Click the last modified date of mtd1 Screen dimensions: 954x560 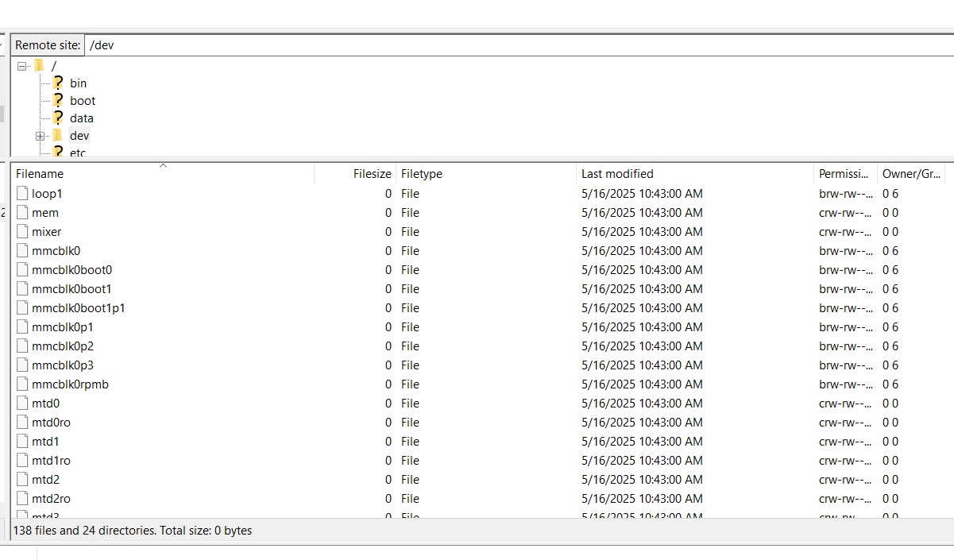(x=642, y=441)
